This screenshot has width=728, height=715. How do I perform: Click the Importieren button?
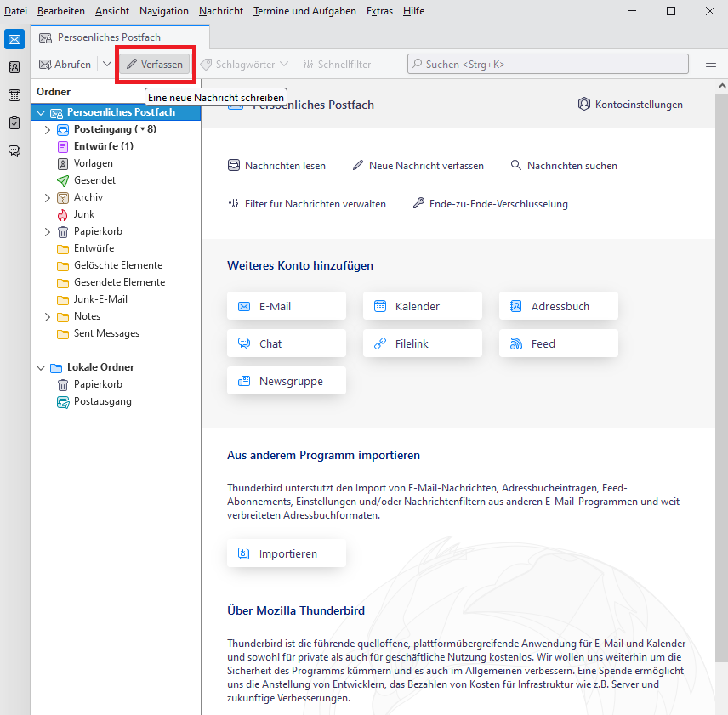pyautogui.click(x=287, y=554)
